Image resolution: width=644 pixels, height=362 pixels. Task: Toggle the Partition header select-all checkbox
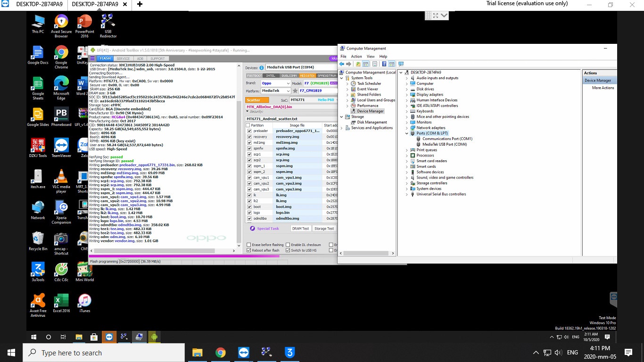click(x=249, y=125)
